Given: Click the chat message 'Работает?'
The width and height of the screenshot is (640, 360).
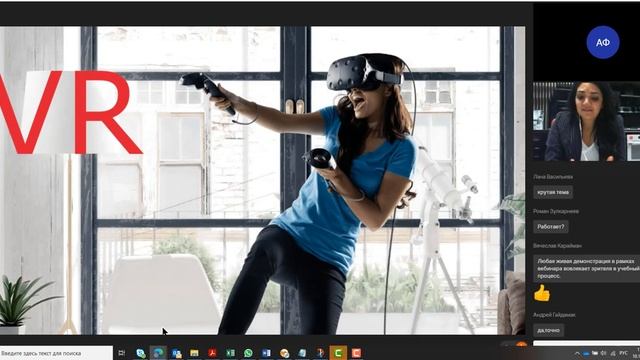Looking at the screenshot, I should [551, 227].
